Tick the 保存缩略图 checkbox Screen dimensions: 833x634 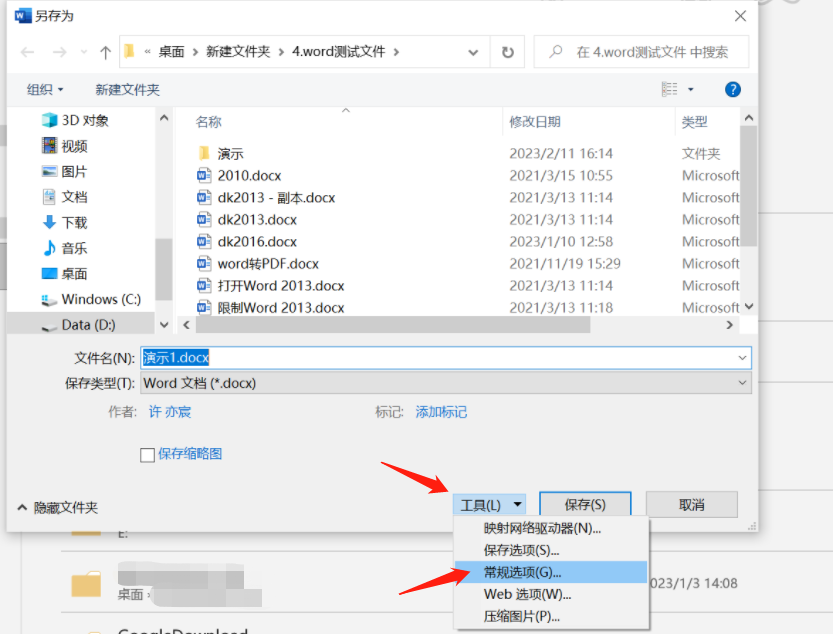coord(147,455)
